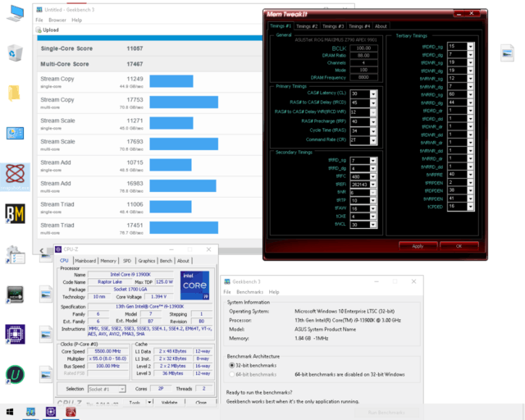Click the Untitled - Geekbench 3 title icon
This screenshot has width=525, height=420.
[x=39, y=10]
